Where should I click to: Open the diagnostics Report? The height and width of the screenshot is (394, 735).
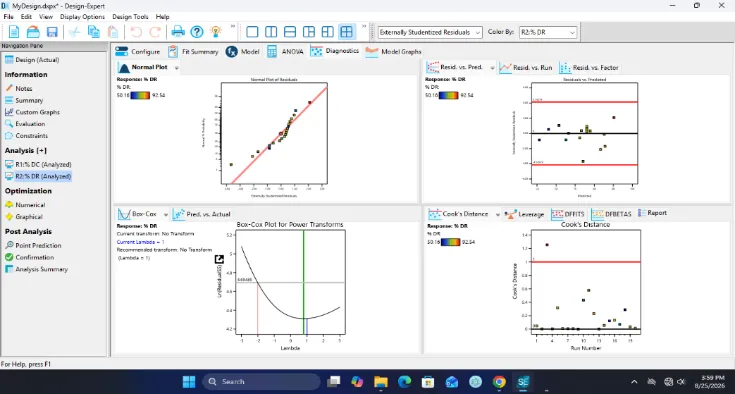point(652,213)
